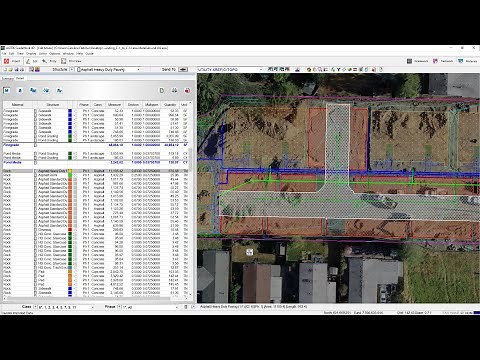Open the File menu
Screen dimensions: 480x360
(4, 53)
